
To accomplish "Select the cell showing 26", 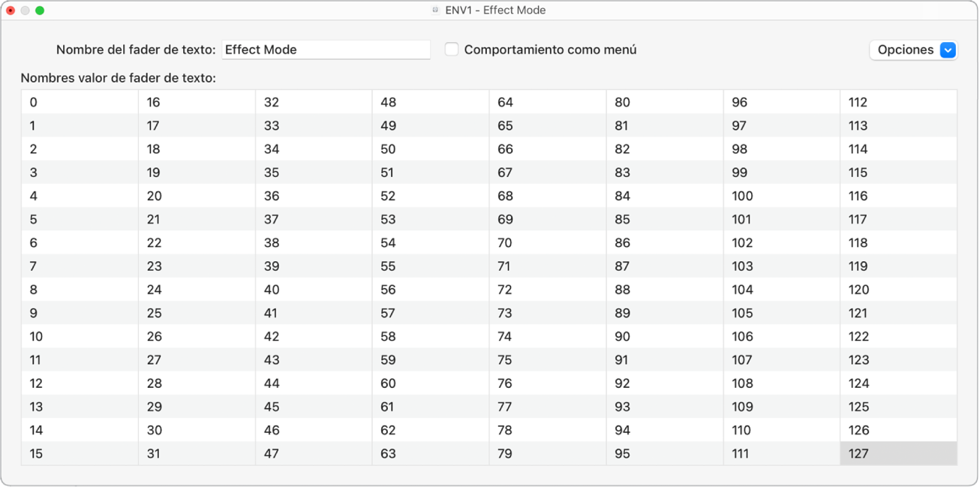I will point(197,336).
